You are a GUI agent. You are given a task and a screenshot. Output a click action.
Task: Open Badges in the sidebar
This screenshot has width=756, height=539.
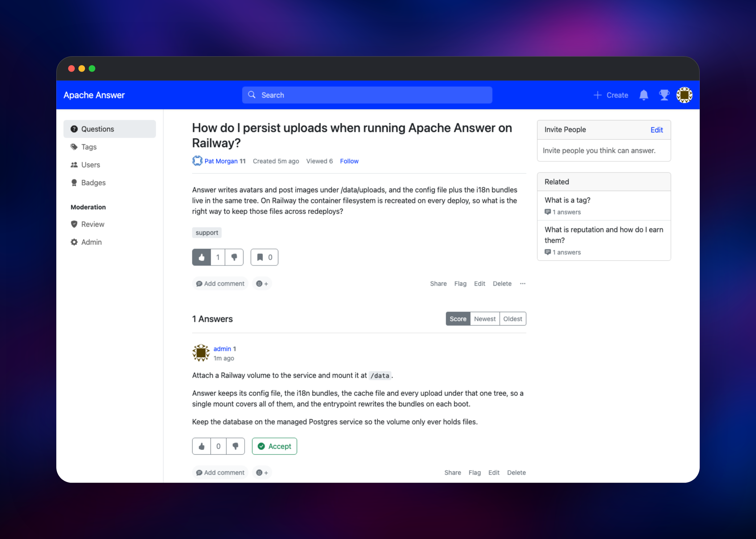tap(109, 183)
